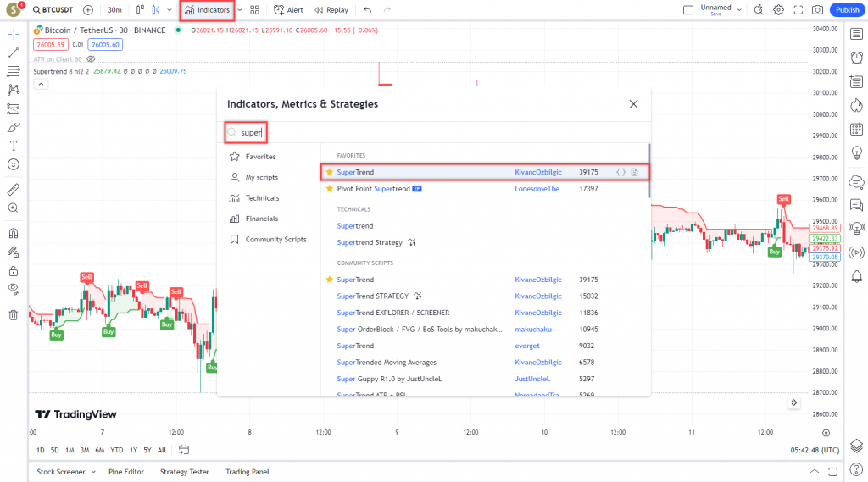Open the calendar panel icon
The height and width of the screenshot is (482, 868).
856,129
